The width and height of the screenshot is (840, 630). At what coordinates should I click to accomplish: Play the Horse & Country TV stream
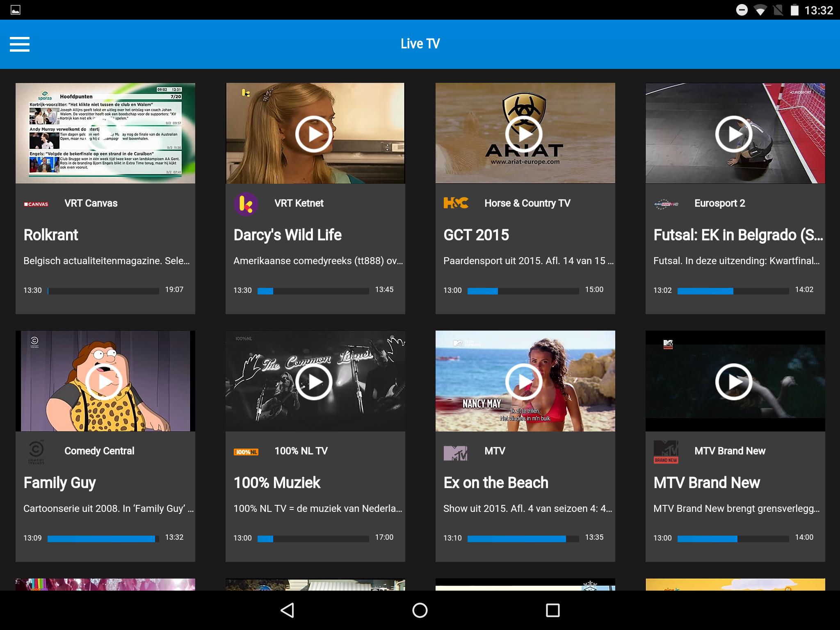point(524,134)
